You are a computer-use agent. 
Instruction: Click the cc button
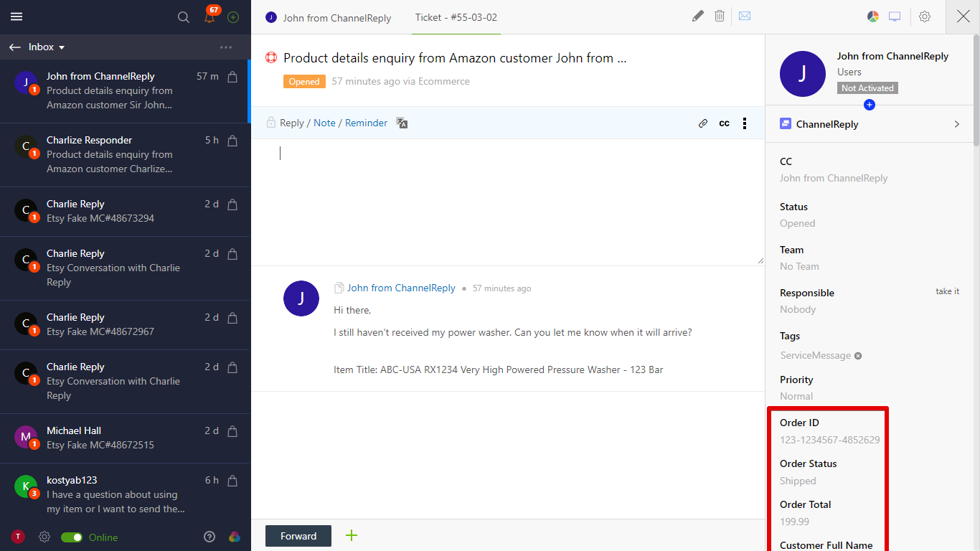pos(724,123)
